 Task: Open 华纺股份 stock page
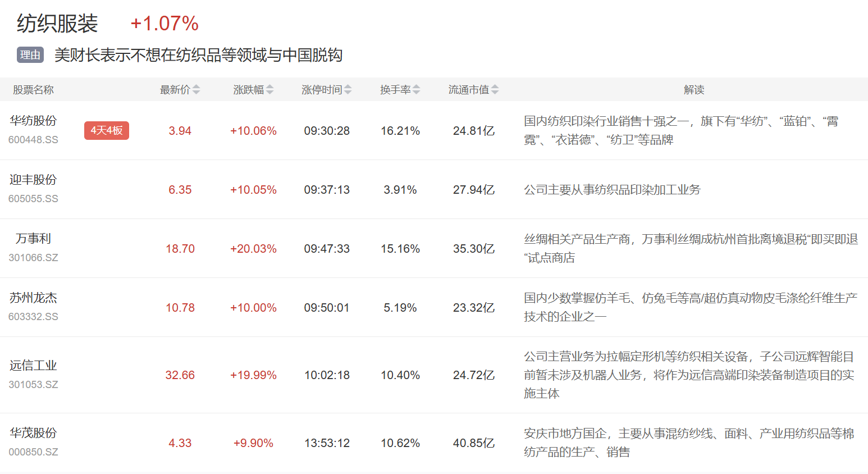coord(33,121)
